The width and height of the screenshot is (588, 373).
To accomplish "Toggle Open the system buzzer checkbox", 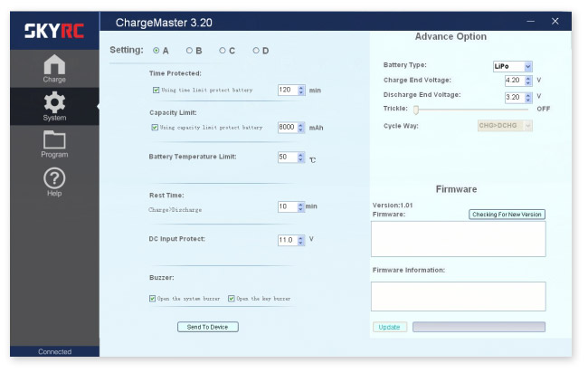I will (152, 299).
